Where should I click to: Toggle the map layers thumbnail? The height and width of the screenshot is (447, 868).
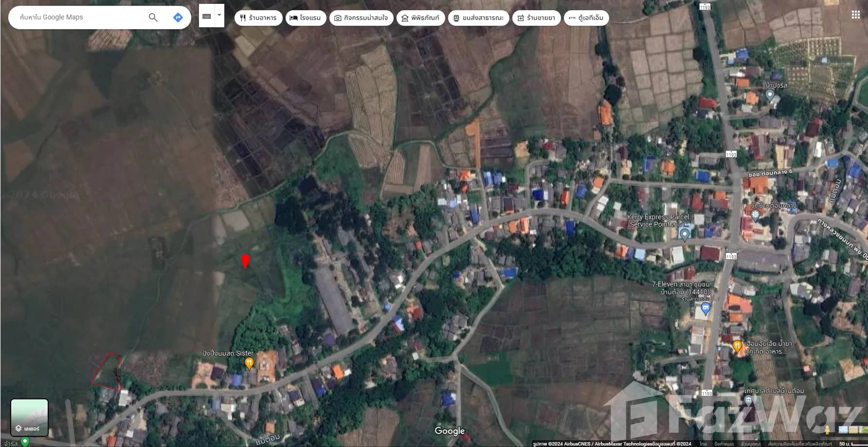click(x=30, y=417)
